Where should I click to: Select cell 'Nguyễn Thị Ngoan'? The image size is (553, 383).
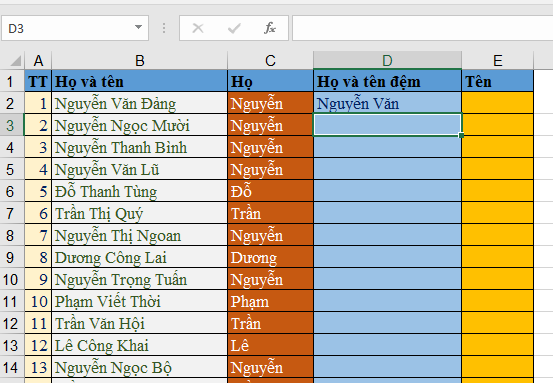click(x=140, y=235)
